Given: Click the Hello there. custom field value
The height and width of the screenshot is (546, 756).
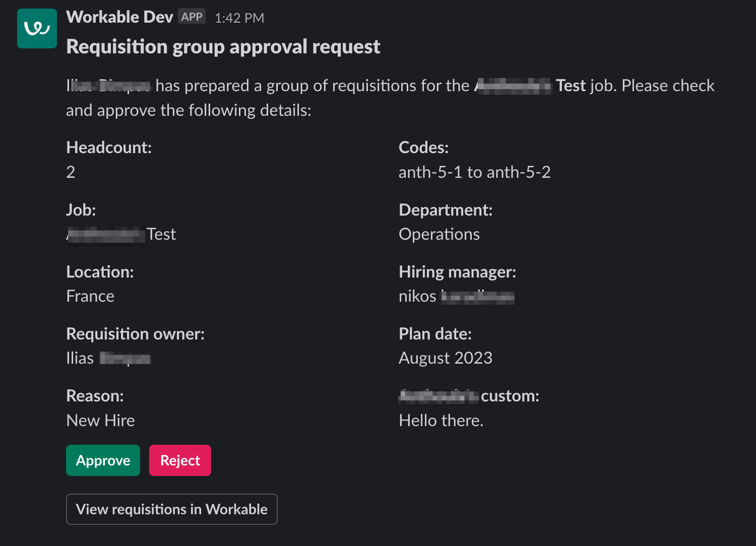Looking at the screenshot, I should [441, 421].
